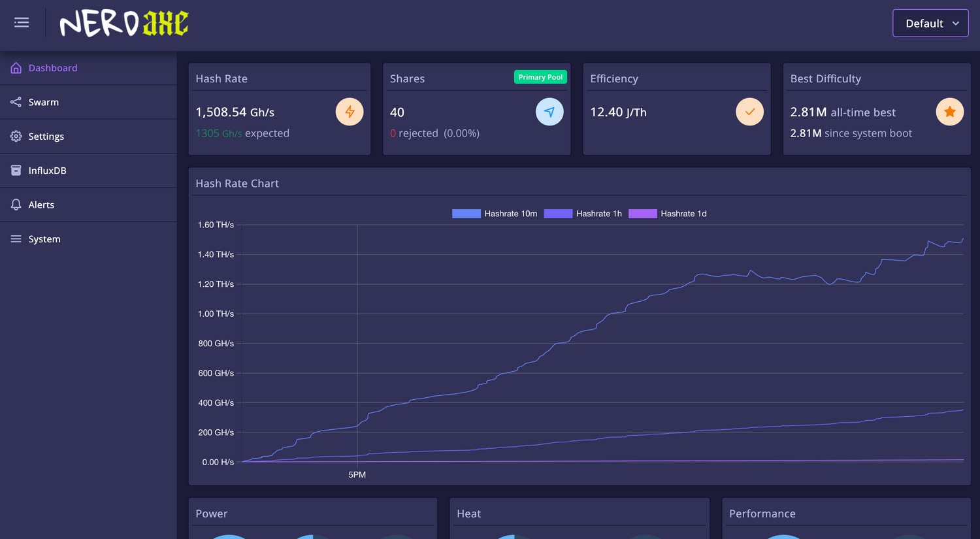Click the paper plane Shares icon
This screenshot has height=539, width=980.
click(x=549, y=112)
